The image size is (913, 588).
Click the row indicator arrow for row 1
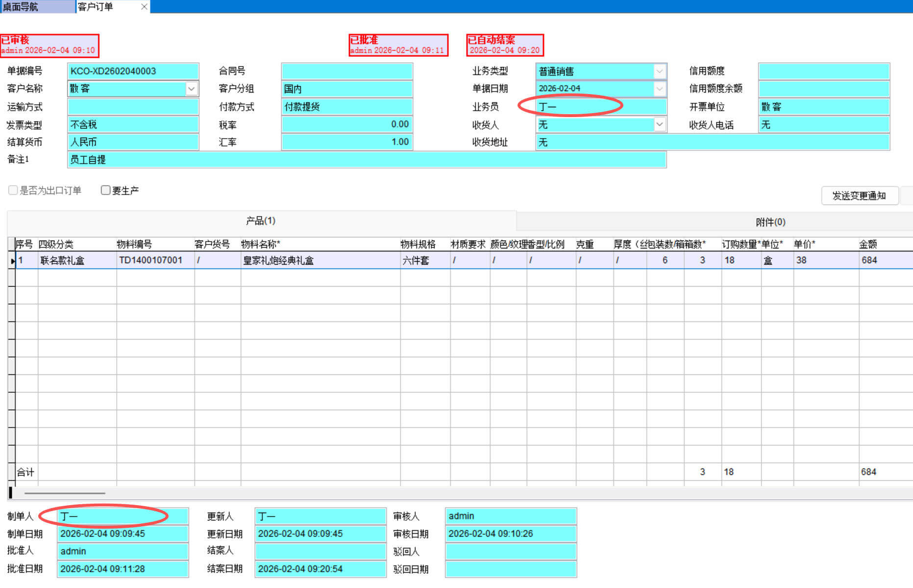pyautogui.click(x=12, y=261)
